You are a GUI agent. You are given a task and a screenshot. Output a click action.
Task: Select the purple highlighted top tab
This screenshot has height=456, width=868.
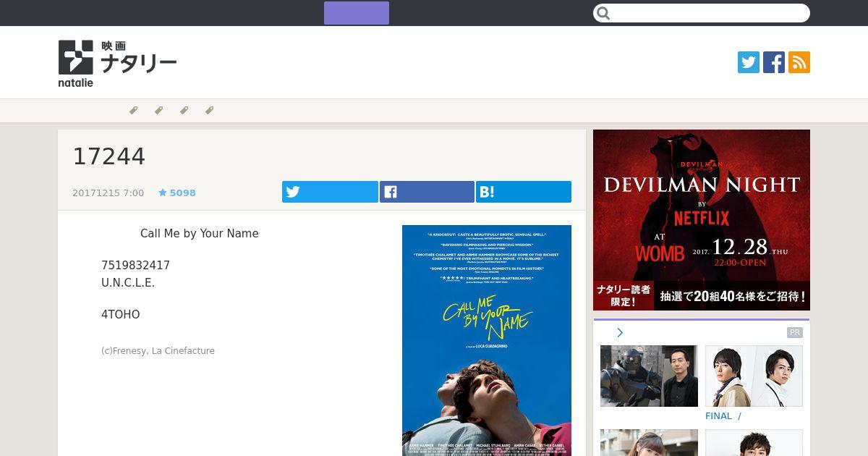(x=357, y=13)
